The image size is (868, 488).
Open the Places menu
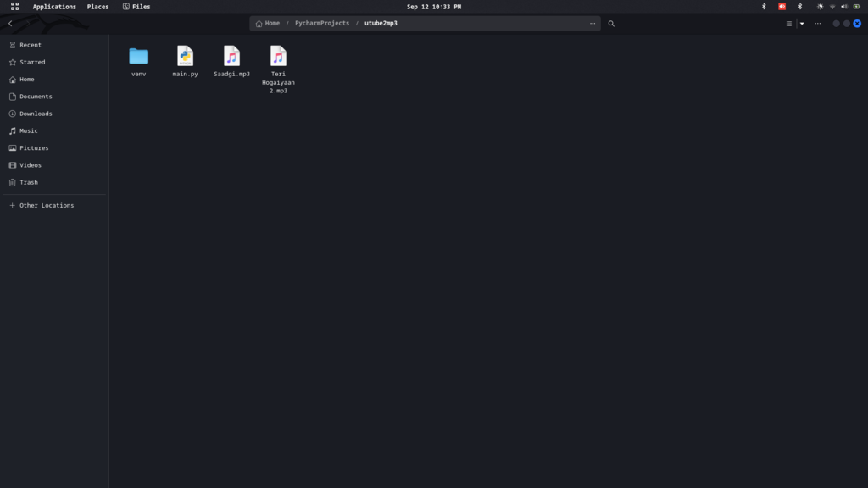(97, 7)
